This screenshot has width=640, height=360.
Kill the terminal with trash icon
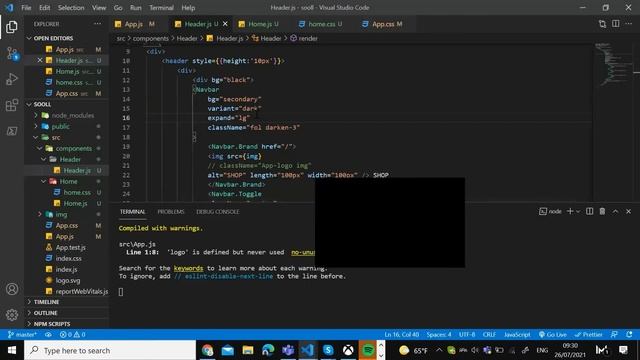[x=602, y=211]
